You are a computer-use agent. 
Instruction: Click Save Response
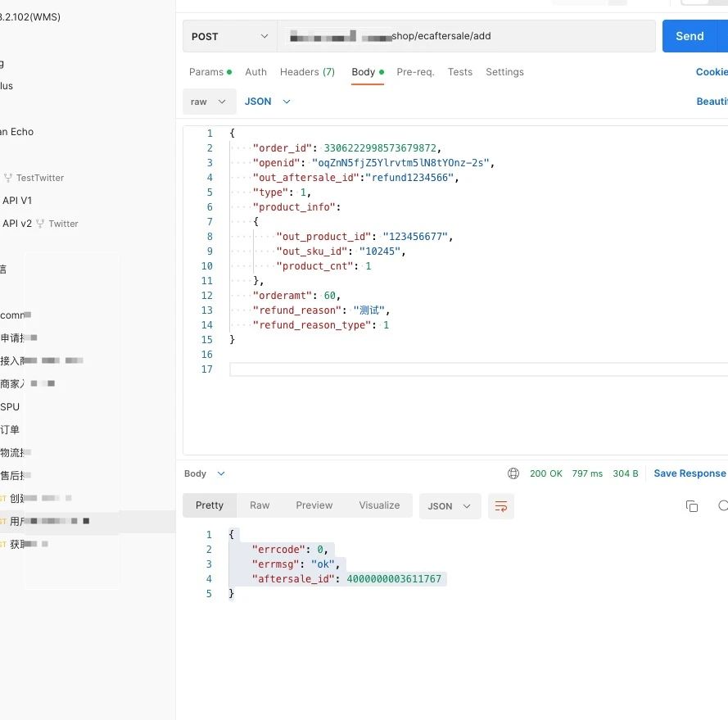[690, 473]
